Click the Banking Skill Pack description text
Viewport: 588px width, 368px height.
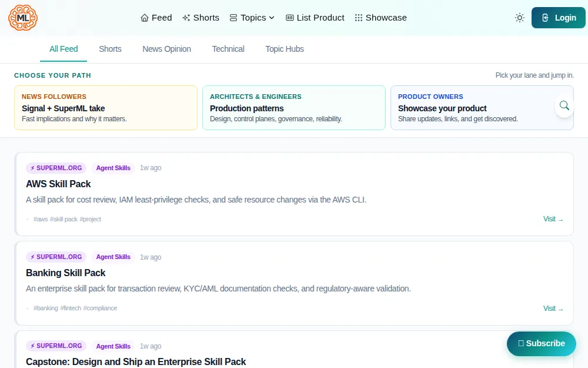pyautogui.click(x=218, y=289)
